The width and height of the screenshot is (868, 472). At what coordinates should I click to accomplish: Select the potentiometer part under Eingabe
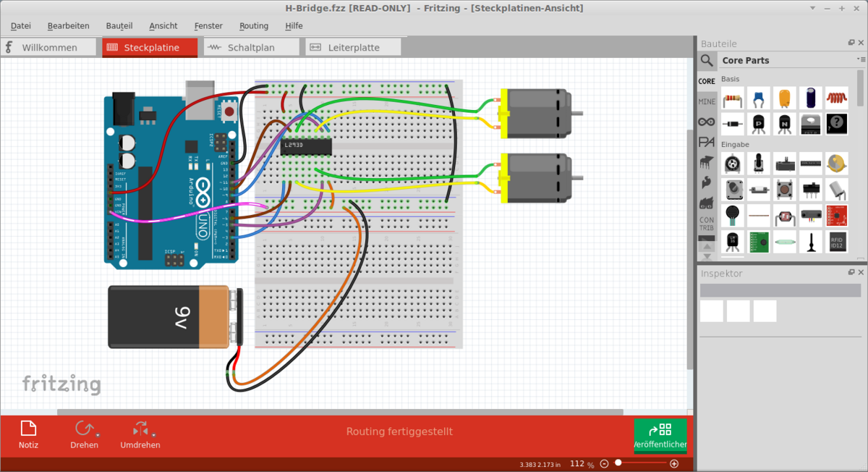pos(732,163)
